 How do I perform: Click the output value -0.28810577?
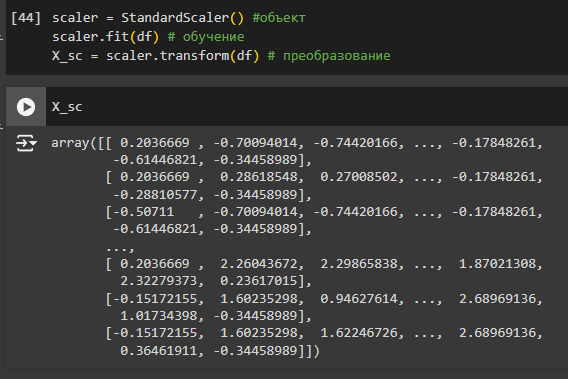(x=155, y=195)
